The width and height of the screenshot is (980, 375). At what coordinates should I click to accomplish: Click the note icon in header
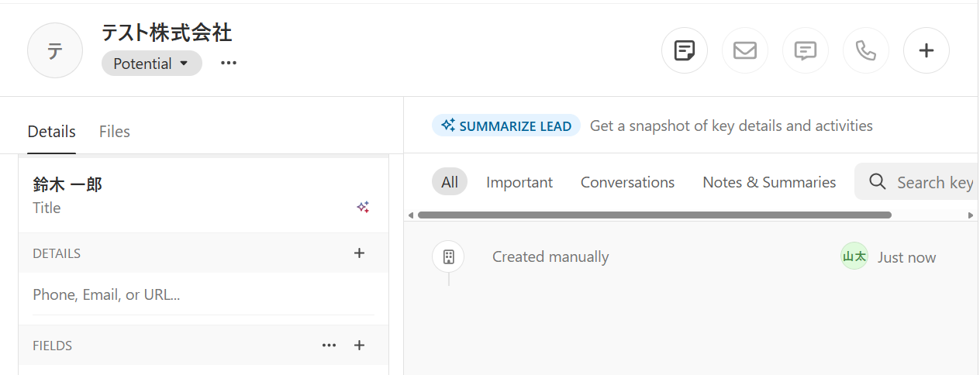pyautogui.click(x=684, y=51)
